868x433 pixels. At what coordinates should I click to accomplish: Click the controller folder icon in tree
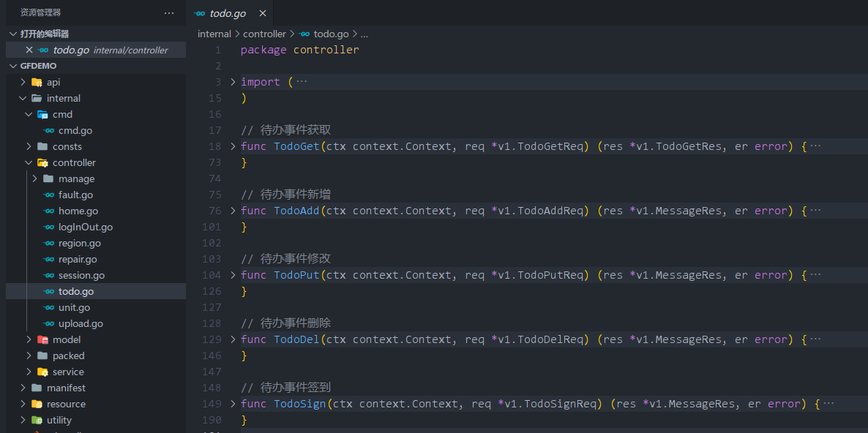pos(42,162)
